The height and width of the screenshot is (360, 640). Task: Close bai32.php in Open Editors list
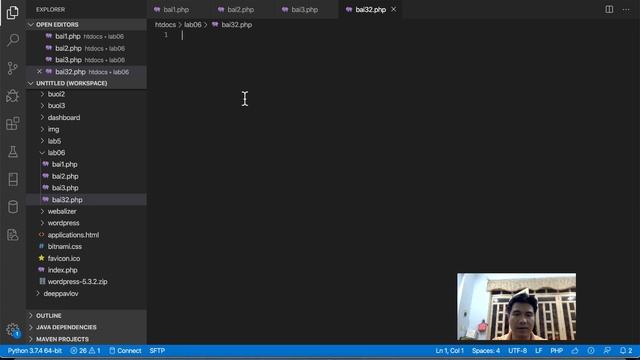click(x=39, y=71)
